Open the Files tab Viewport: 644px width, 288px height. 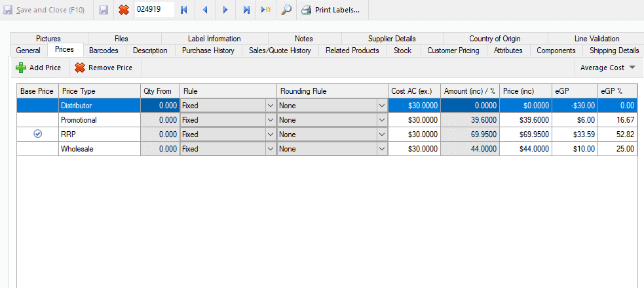[x=122, y=39]
